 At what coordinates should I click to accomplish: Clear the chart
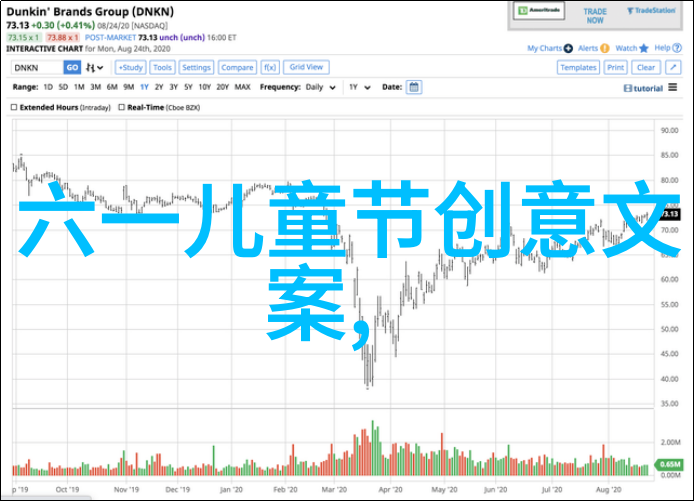(x=646, y=68)
